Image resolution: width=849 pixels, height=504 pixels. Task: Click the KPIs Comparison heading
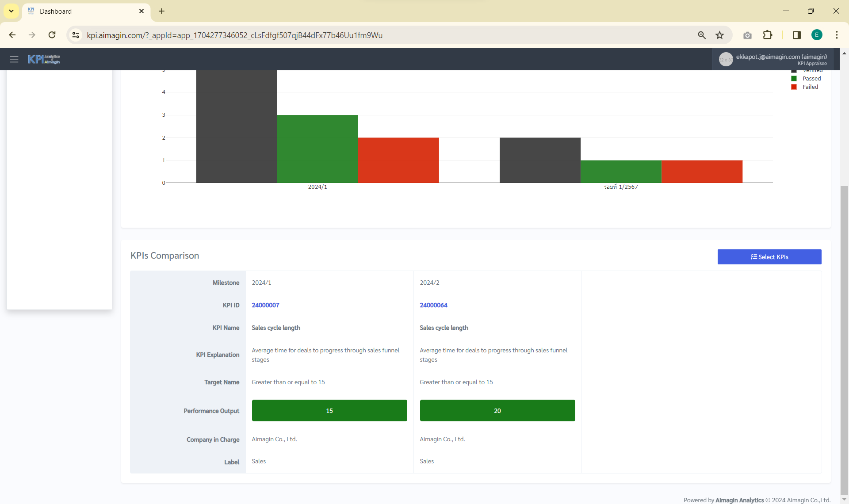(x=164, y=256)
